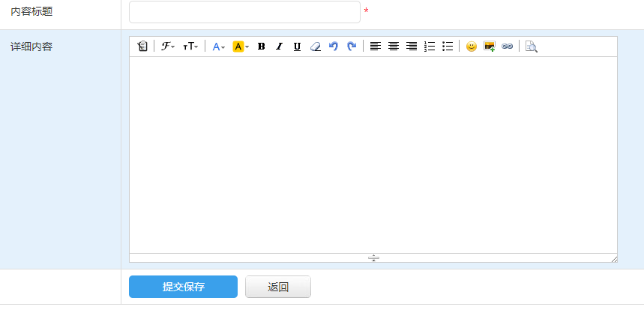Click the 内容标题 label text

[31, 11]
